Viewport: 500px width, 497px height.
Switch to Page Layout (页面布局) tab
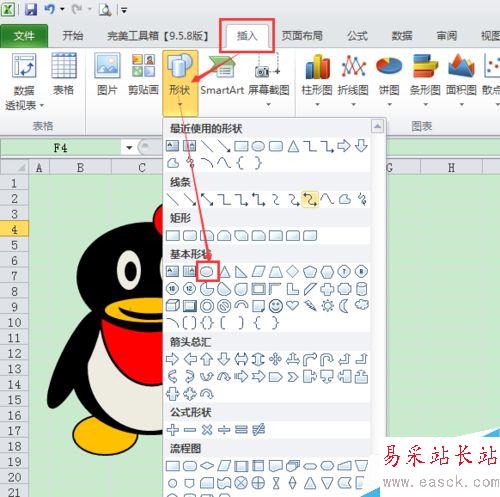point(302,36)
